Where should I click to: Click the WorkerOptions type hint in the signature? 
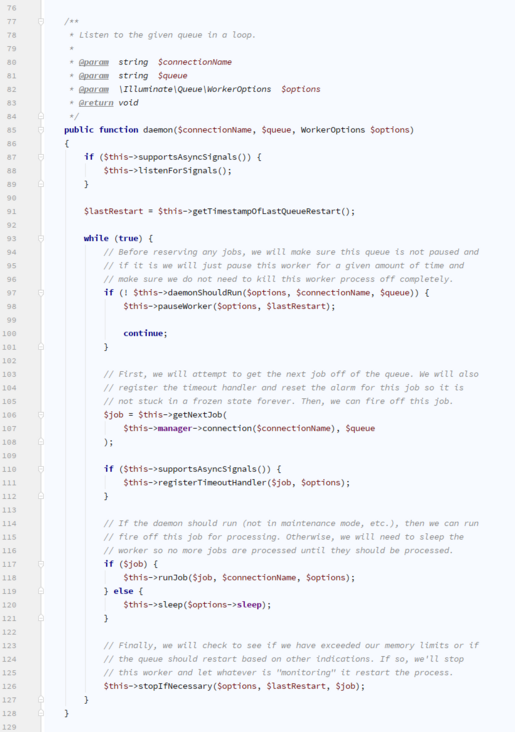click(x=333, y=130)
